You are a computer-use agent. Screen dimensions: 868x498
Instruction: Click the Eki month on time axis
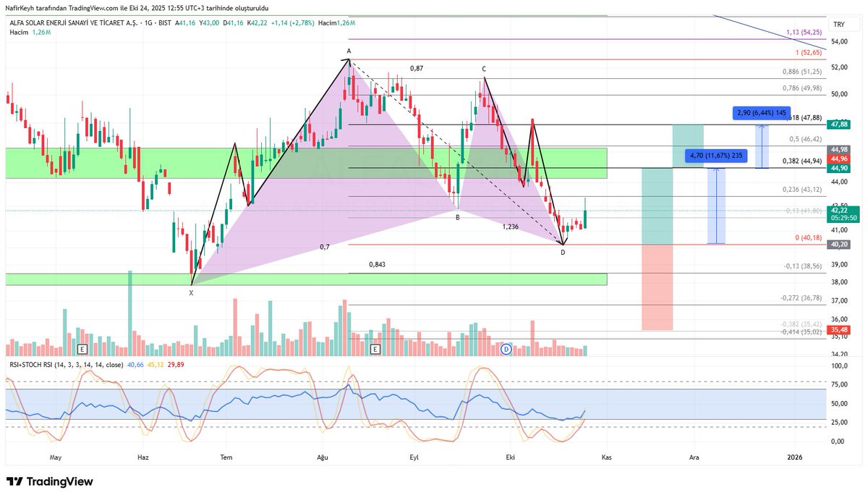coord(511,457)
